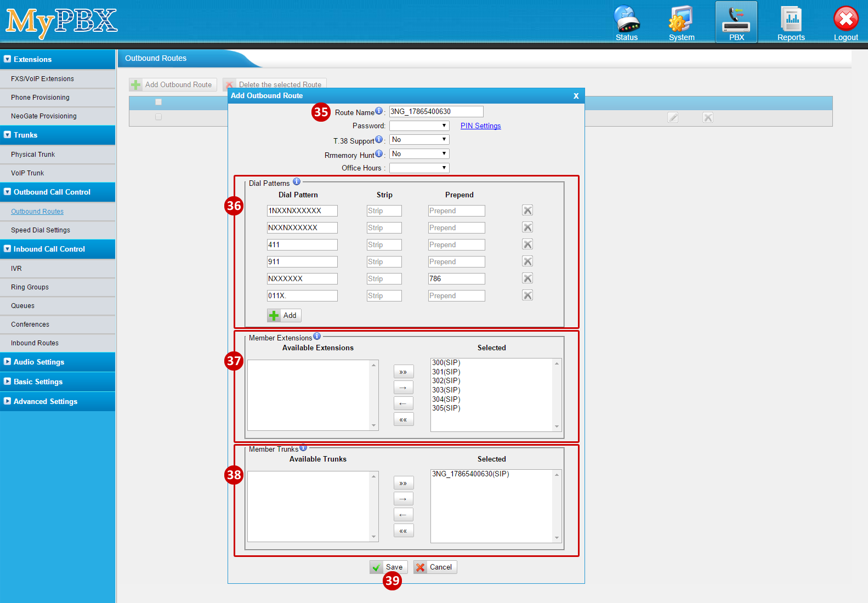Save the outbound route
868x603 pixels.
coord(389,567)
